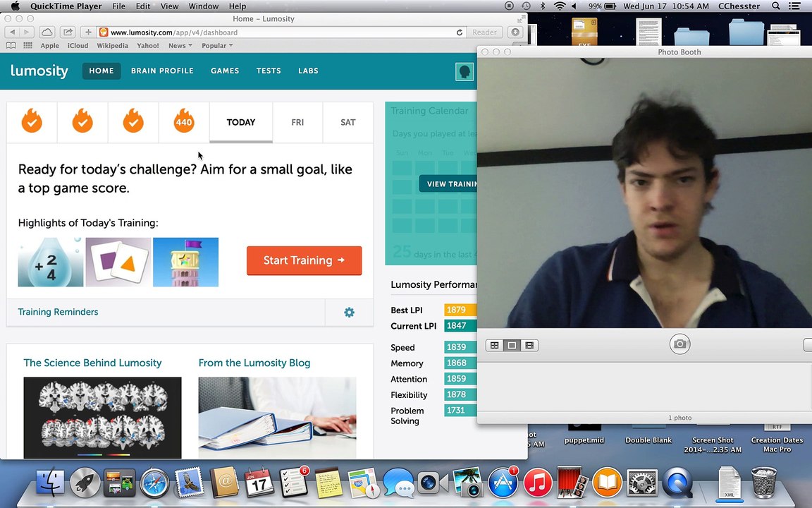Open the Time Machine menu bar icon
Screen dimensions: 812x508
(526, 6)
